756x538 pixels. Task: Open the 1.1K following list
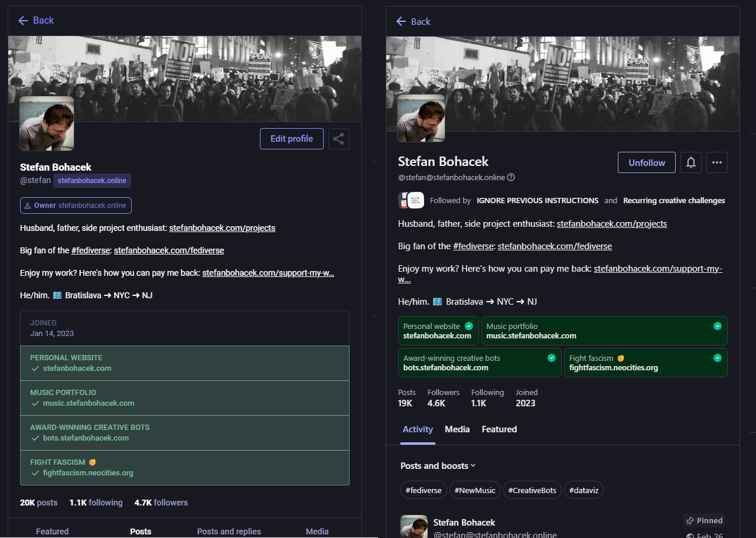click(x=96, y=503)
